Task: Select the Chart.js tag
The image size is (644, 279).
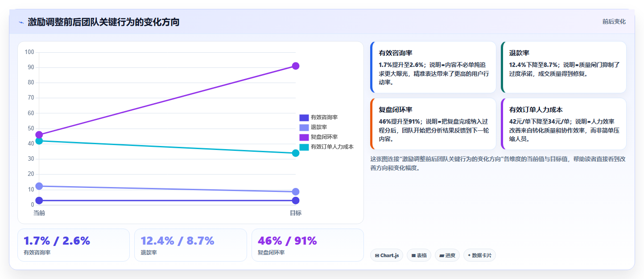Action: pyautogui.click(x=387, y=255)
